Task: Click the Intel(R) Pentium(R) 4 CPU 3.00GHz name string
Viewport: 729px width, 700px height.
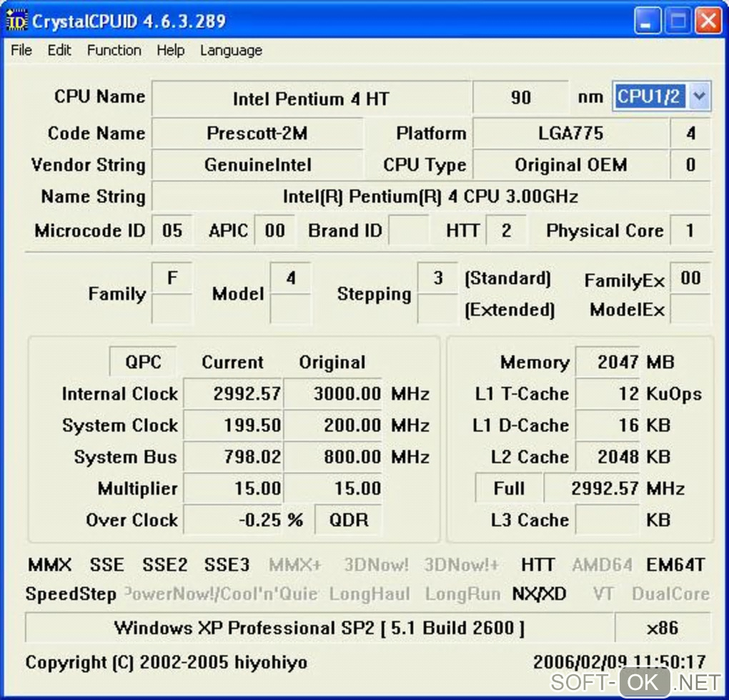Action: [431, 197]
